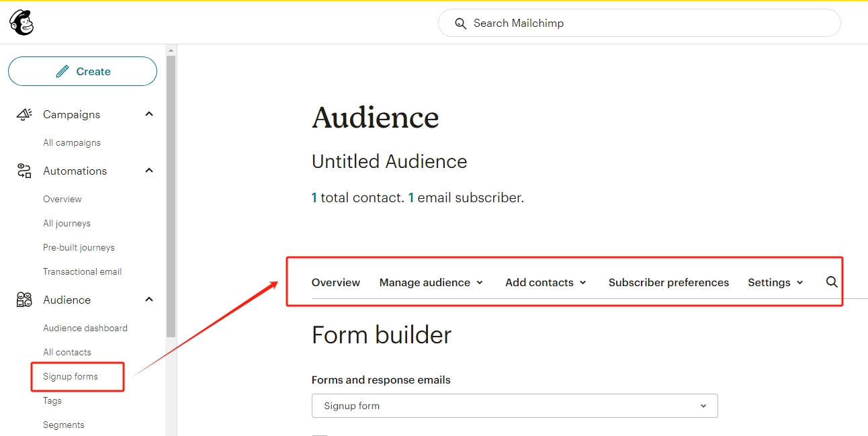The height and width of the screenshot is (436, 868).
Task: Open Forms and response emails dropdown
Action: 515,406
